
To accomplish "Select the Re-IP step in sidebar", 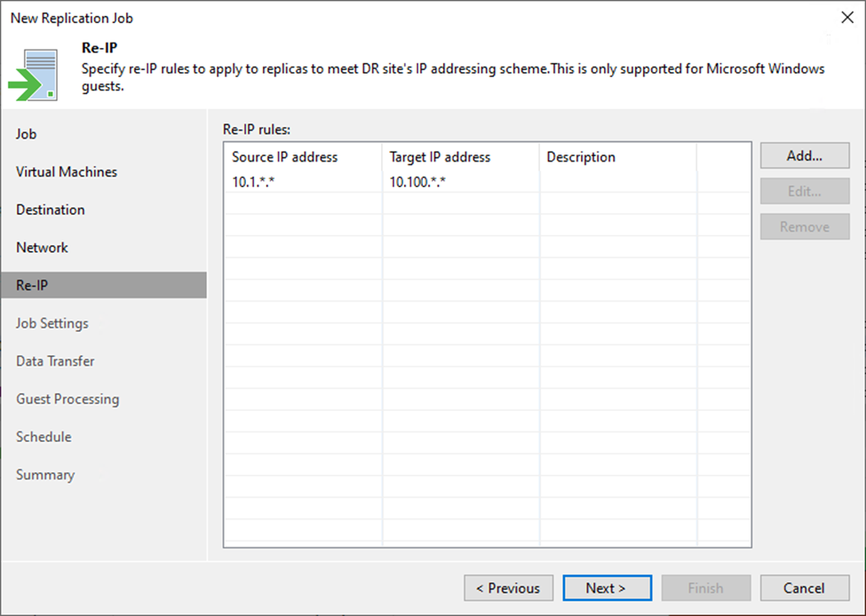I will coord(32,286).
